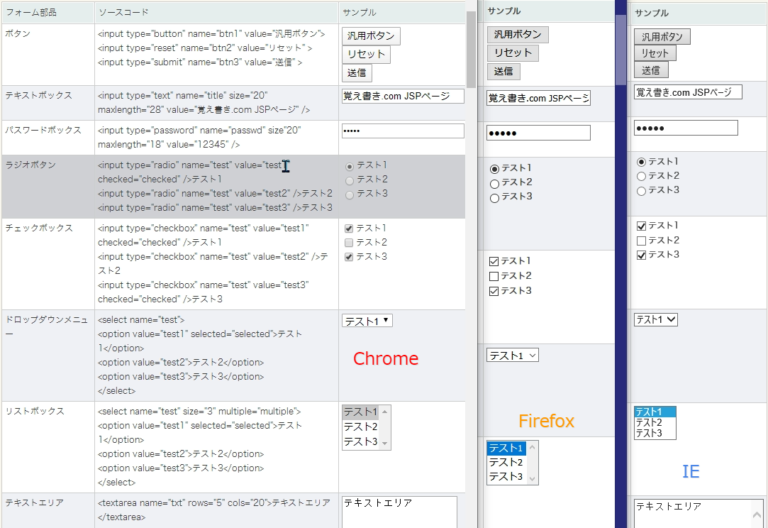768x528 pixels.
Task: Check the テスト2 checkbox in the Chrome sample
Action: pos(348,243)
